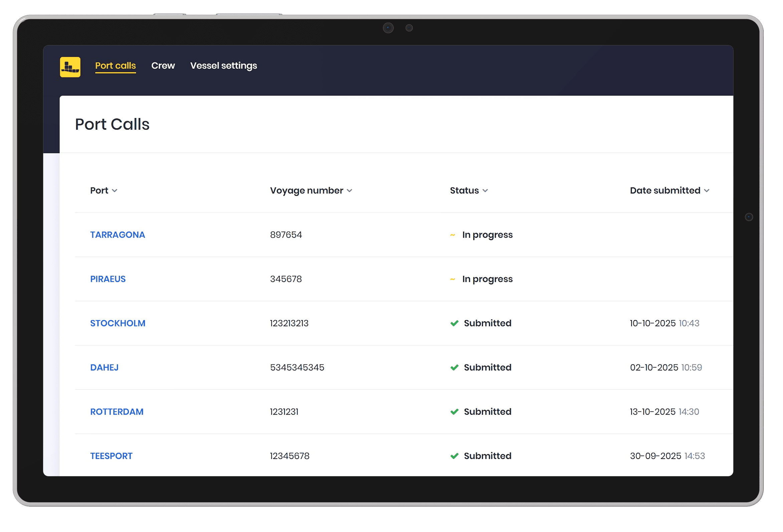783x532 pixels.
Task: Click the green checkmark for Teesport
Action: coord(454,456)
